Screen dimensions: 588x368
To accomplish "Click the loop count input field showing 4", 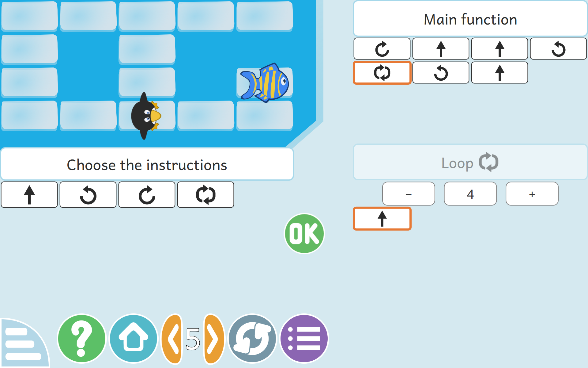I will coord(470,195).
